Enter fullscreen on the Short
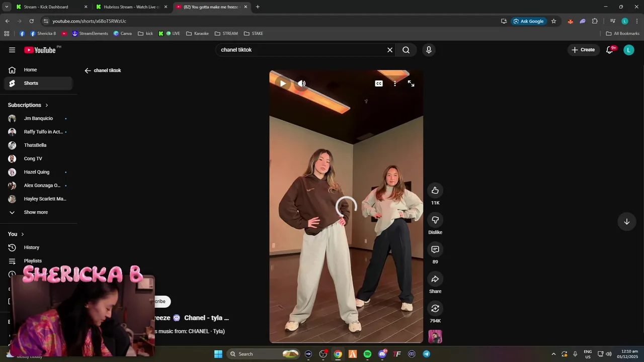Viewport: 644px width, 362px height. click(x=411, y=83)
